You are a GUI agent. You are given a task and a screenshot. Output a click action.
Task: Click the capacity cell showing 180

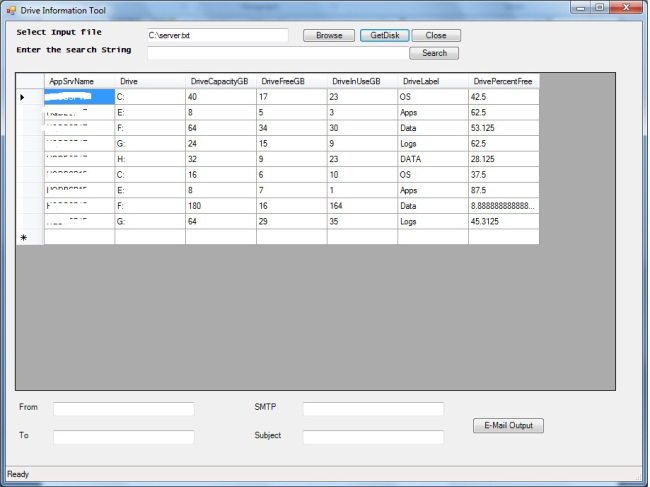[x=221, y=206]
